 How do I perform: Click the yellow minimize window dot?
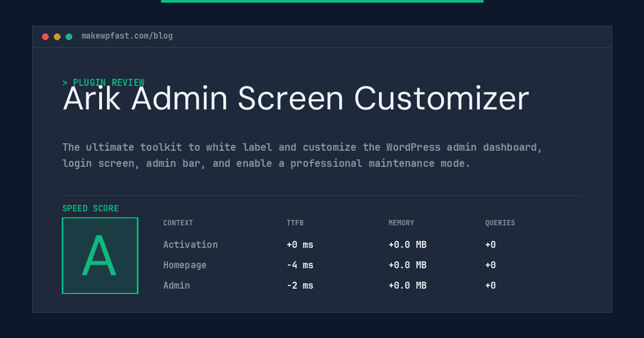[57, 36]
